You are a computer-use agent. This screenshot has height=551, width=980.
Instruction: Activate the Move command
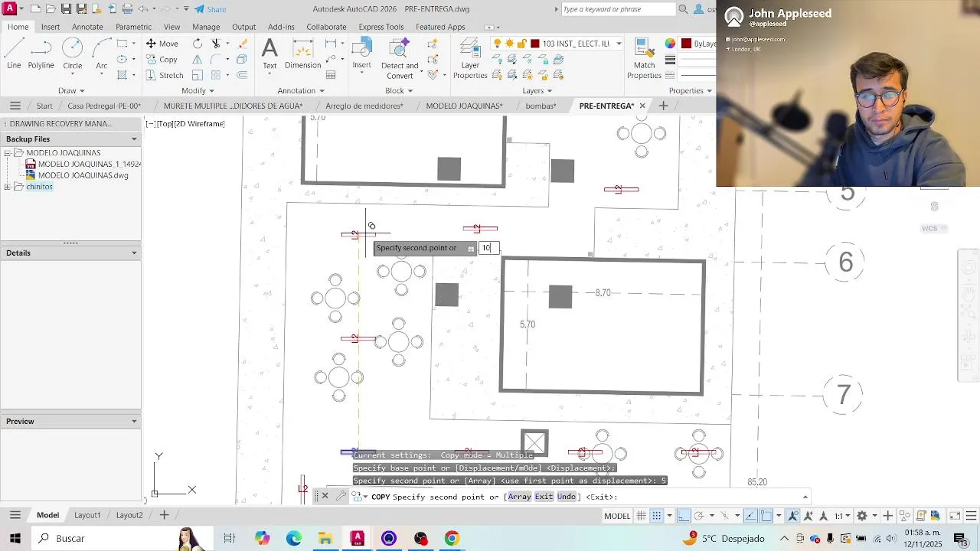pyautogui.click(x=162, y=44)
